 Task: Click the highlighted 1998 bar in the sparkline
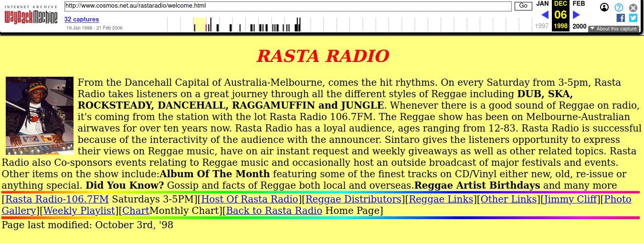point(200,25)
